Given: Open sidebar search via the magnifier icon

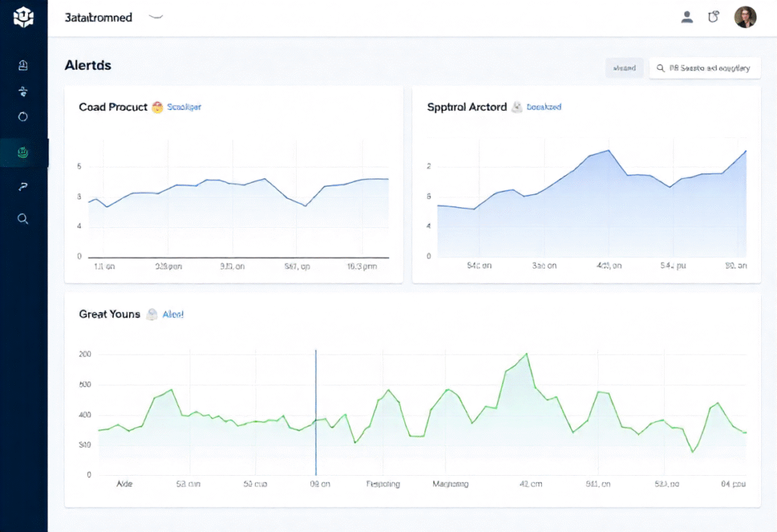Looking at the screenshot, I should click(23, 219).
